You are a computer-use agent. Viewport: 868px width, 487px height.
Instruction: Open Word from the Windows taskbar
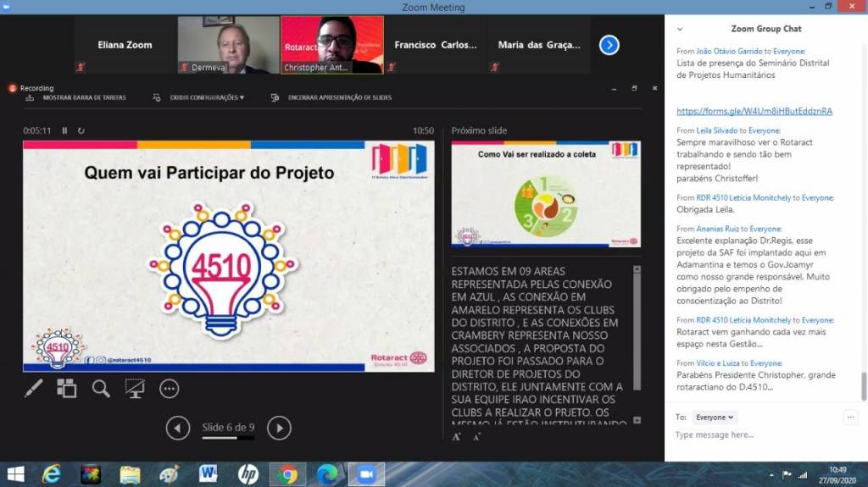click(x=208, y=473)
